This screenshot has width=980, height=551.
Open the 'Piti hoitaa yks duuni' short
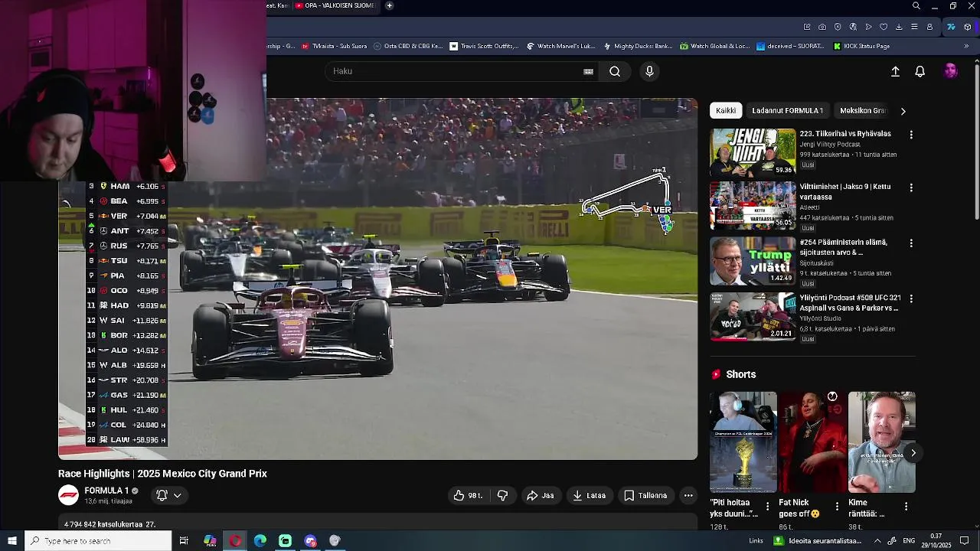coord(743,442)
